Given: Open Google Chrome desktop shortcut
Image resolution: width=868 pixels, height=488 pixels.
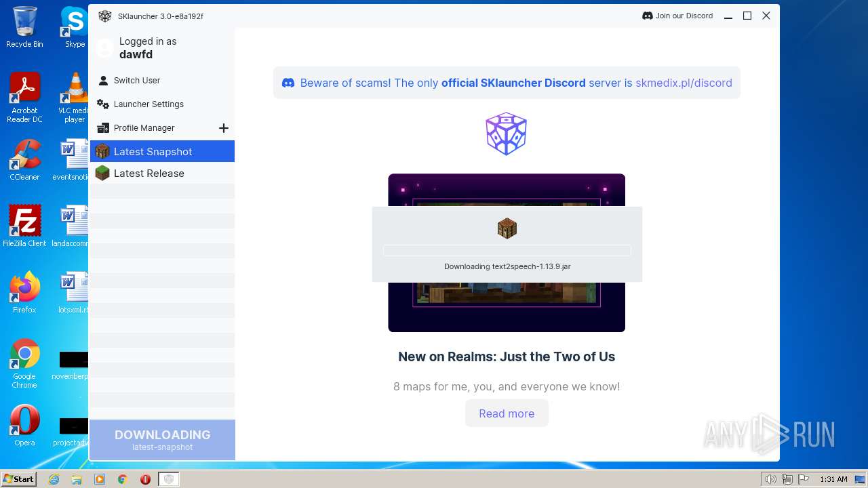Looking at the screenshot, I should coord(24,363).
